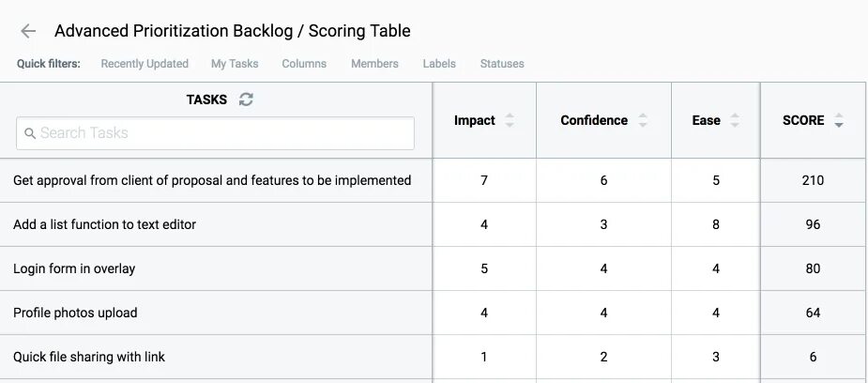Click the magnifier icon in search box
Viewport: 868px width, 383px height.
pos(30,133)
